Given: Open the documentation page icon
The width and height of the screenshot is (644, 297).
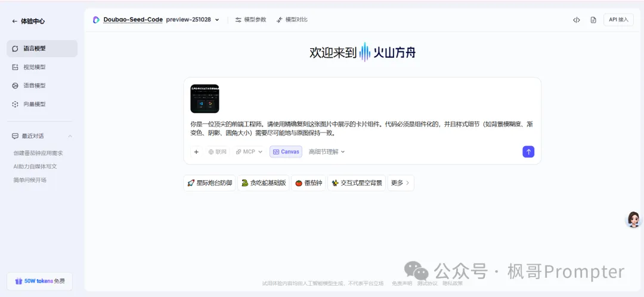Looking at the screenshot, I should [x=593, y=20].
